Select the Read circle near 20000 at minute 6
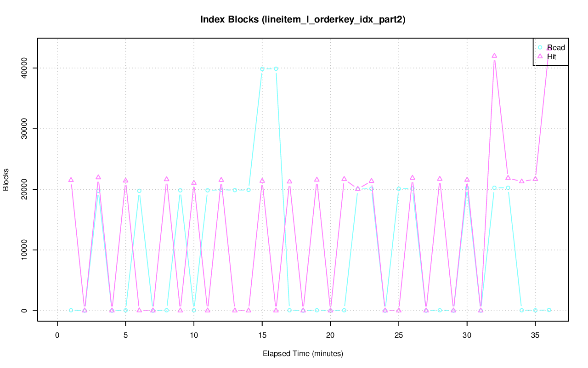 (x=139, y=191)
